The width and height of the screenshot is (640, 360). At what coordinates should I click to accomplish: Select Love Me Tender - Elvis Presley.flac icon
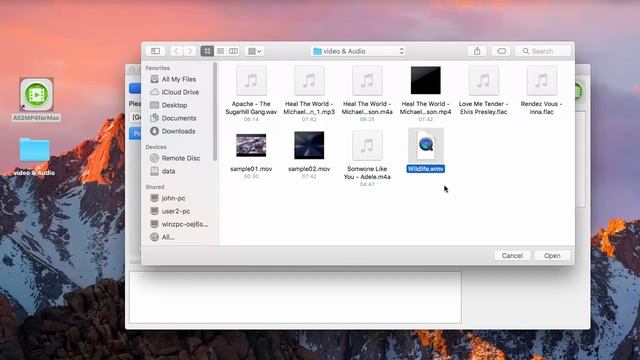tap(483, 80)
